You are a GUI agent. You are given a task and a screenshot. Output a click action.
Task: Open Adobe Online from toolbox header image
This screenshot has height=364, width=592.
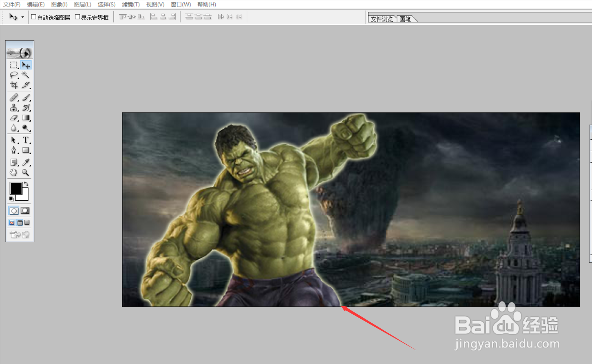(x=20, y=53)
